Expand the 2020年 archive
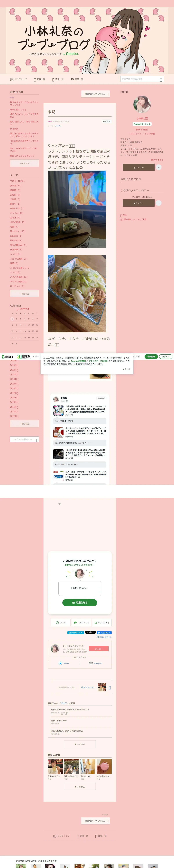 click(x=14, y=379)
